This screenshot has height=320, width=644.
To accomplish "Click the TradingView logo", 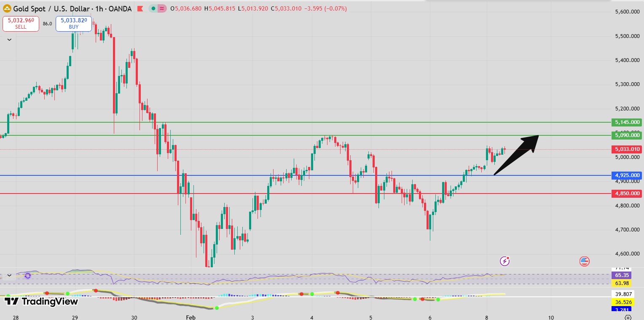I will click(x=41, y=301).
